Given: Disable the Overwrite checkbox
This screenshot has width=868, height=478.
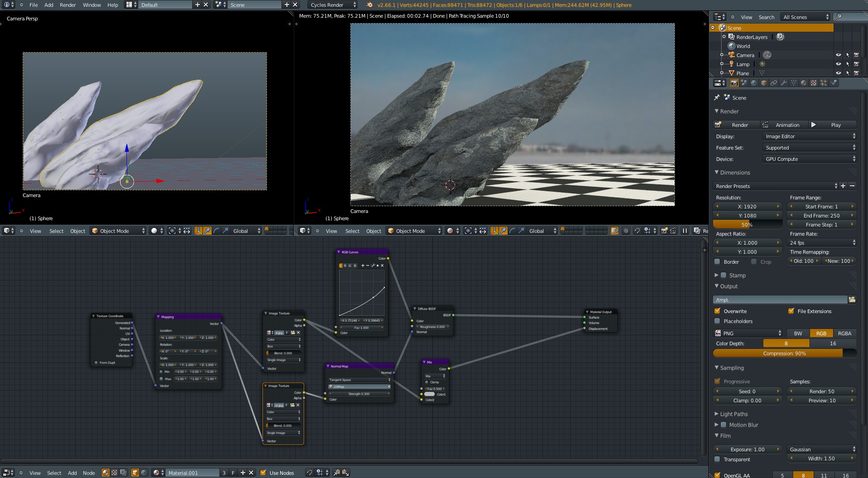Looking at the screenshot, I should pyautogui.click(x=717, y=311).
